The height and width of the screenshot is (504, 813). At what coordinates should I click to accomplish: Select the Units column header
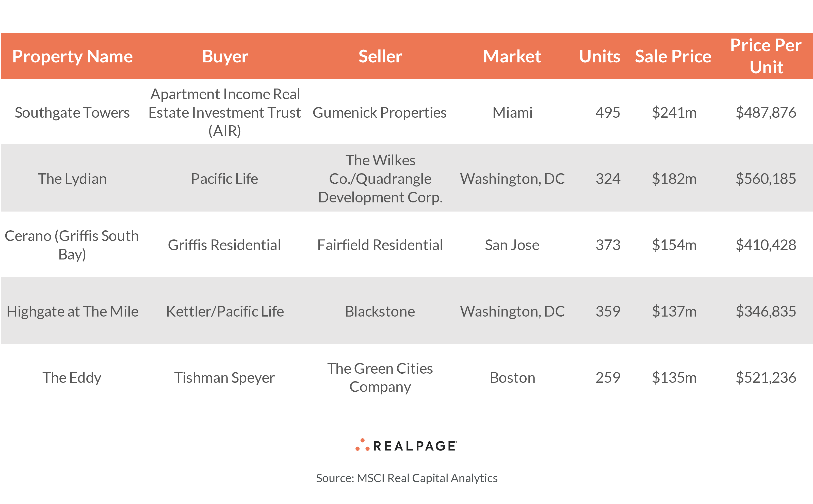[x=599, y=56]
